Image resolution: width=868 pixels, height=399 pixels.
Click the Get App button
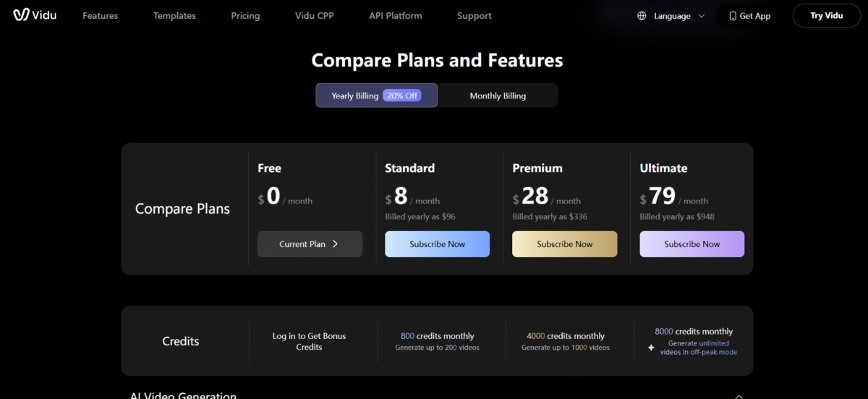749,16
